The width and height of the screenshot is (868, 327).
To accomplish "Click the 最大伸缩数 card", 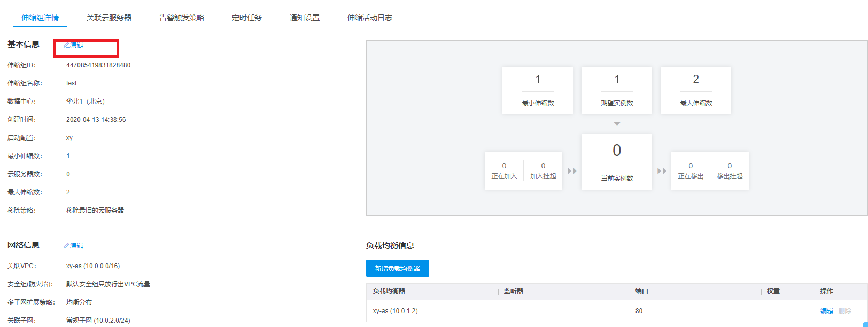I will [696, 90].
